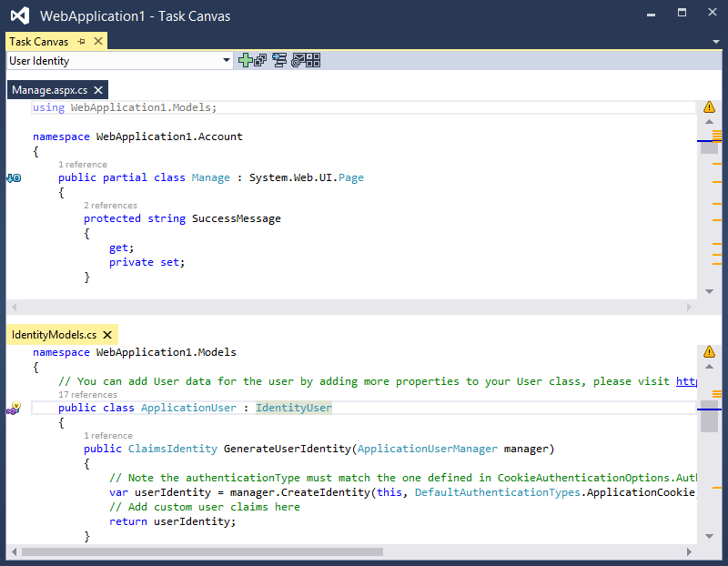Open the User Identity dropdown
The image size is (728, 566).
(x=227, y=61)
